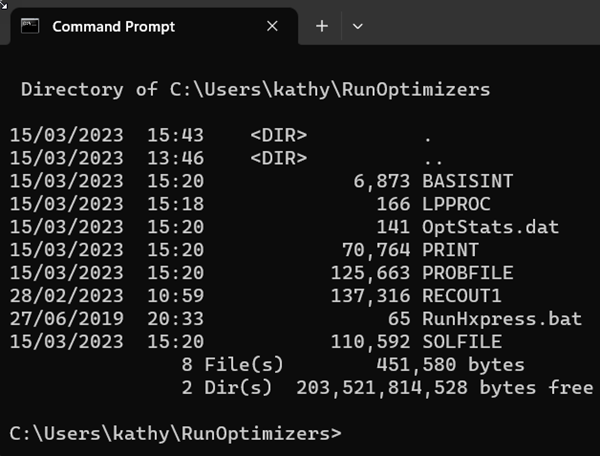Click the Directory of path header line

click(256, 90)
